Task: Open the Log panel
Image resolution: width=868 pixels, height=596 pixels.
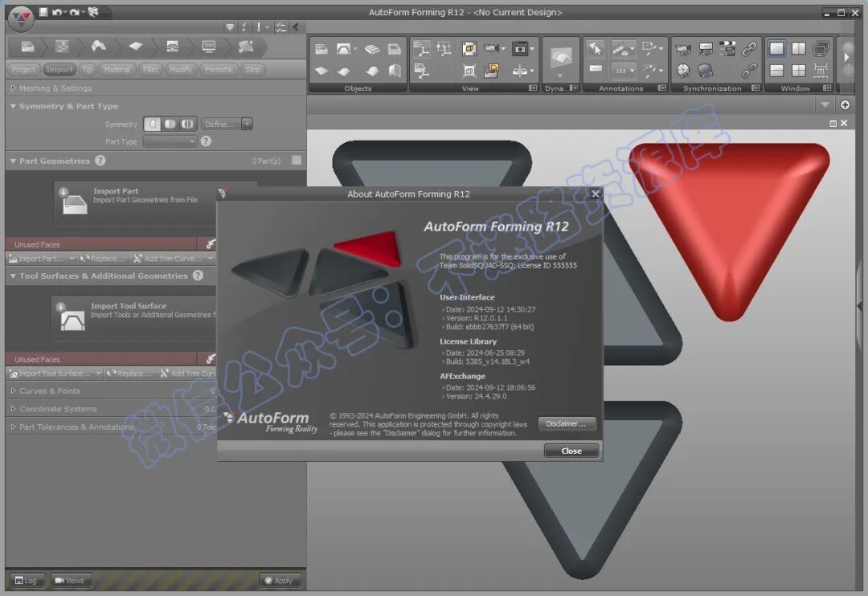Action: pos(26,581)
